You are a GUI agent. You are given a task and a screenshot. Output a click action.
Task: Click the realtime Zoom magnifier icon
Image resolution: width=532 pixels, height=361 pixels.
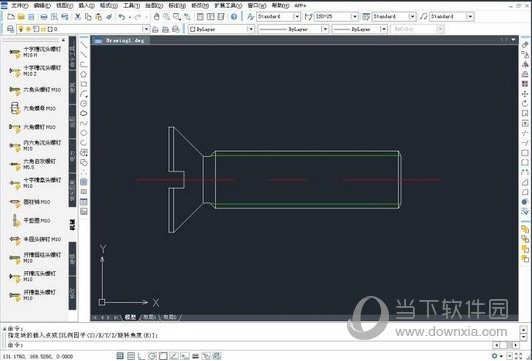(x=166, y=17)
